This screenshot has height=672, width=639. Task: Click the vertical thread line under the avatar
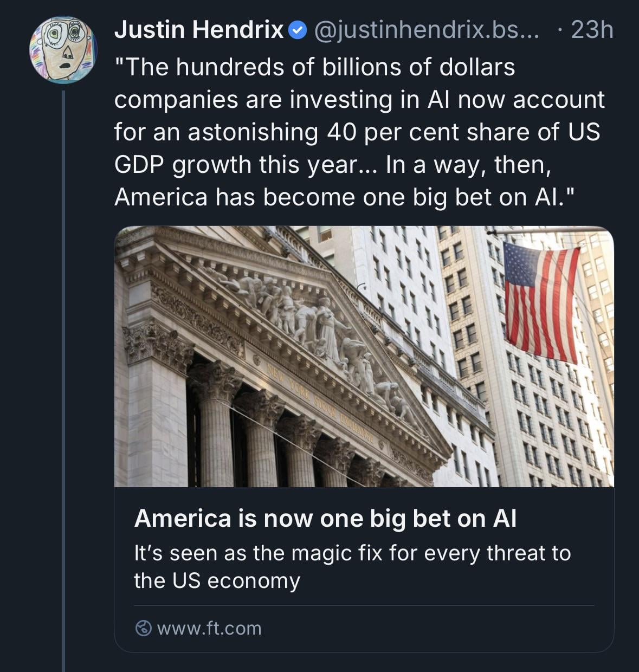[x=63, y=379]
